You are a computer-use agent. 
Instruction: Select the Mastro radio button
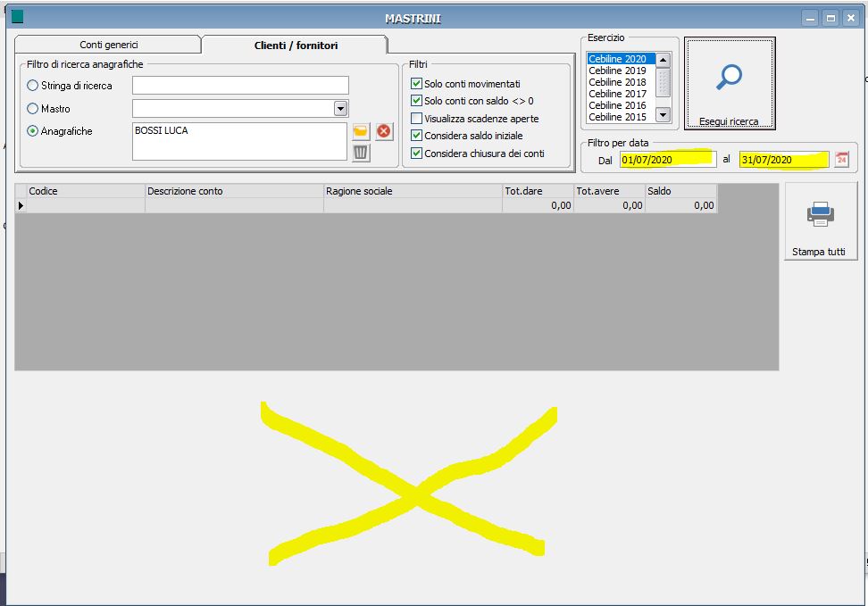click(x=33, y=109)
